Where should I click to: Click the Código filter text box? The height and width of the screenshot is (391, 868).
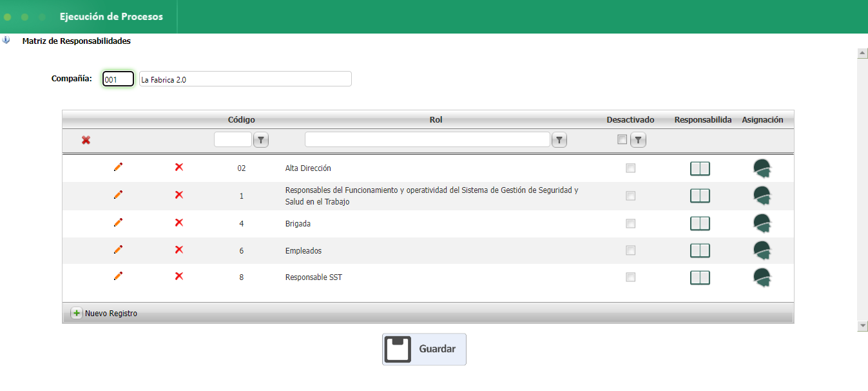[233, 140]
